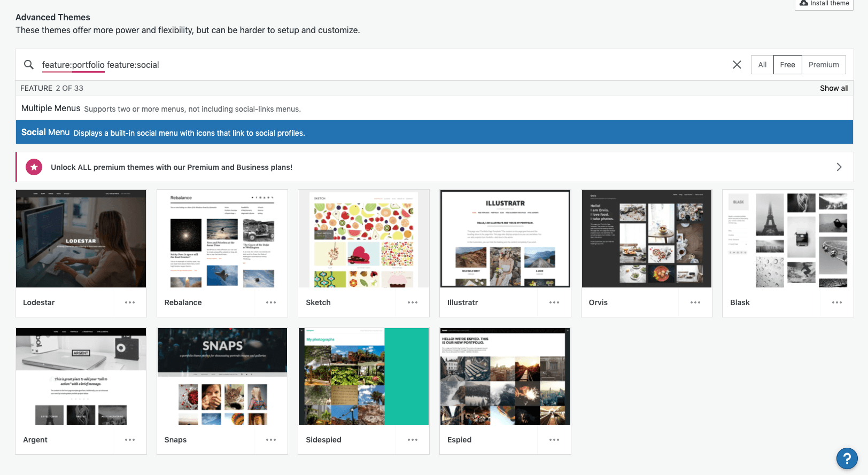Filter themes by Premium
This screenshot has width=868, height=475.
pos(823,65)
